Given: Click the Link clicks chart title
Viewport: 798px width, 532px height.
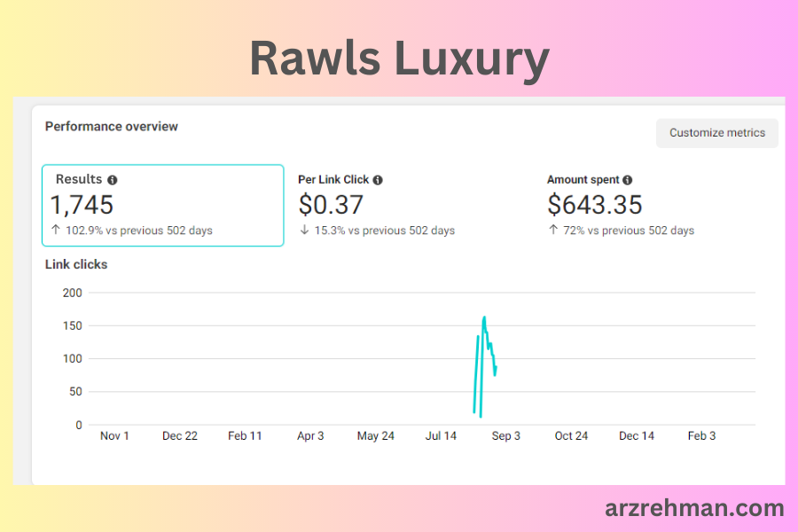Looking at the screenshot, I should pos(76,264).
